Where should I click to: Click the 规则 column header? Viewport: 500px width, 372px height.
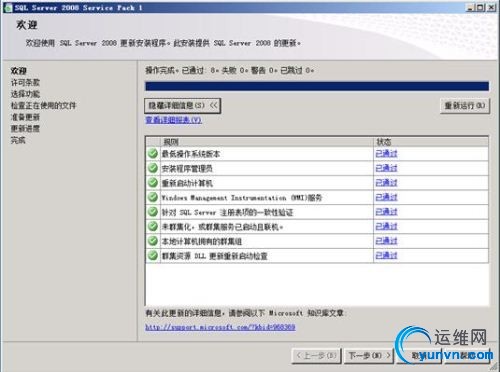pyautogui.click(x=267, y=142)
